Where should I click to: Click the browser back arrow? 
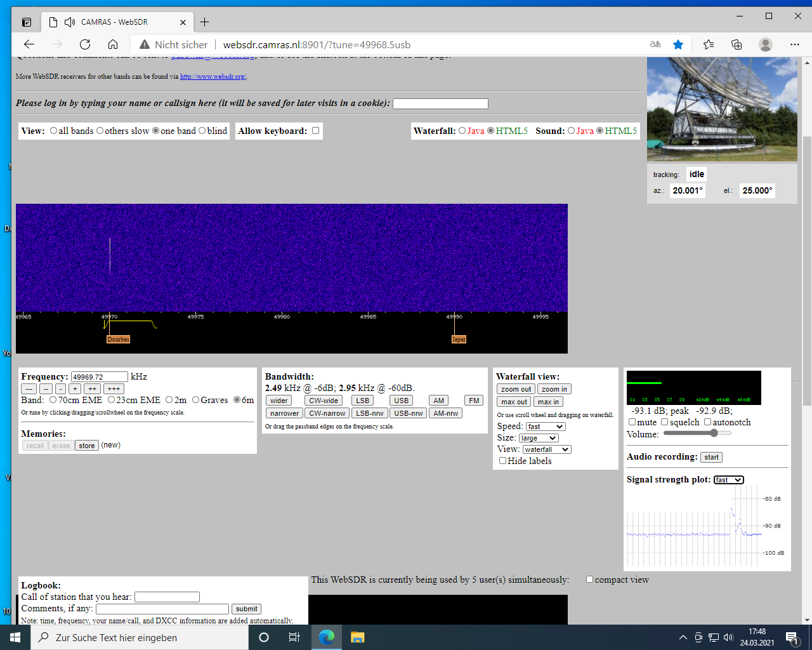[x=29, y=44]
